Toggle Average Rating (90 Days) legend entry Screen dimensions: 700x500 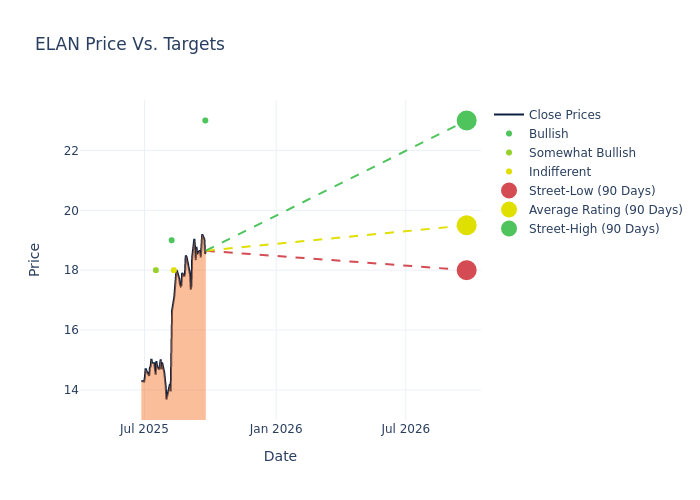pos(605,210)
